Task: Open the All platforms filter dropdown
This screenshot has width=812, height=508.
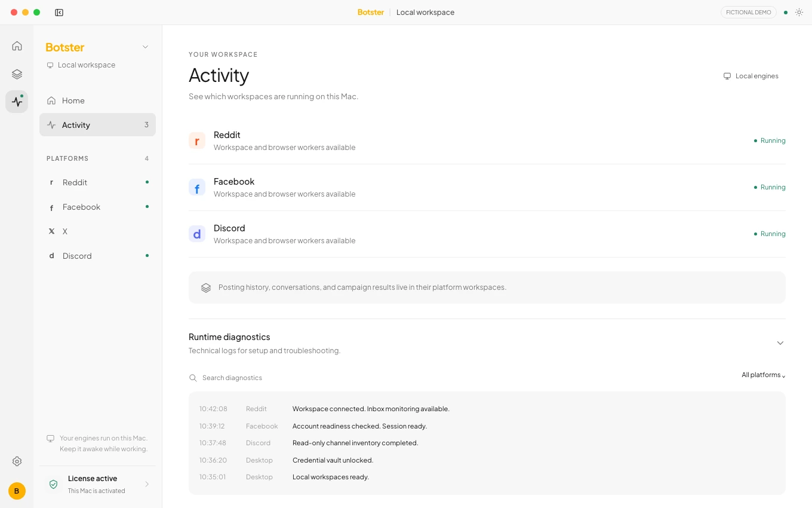Action: click(x=764, y=375)
